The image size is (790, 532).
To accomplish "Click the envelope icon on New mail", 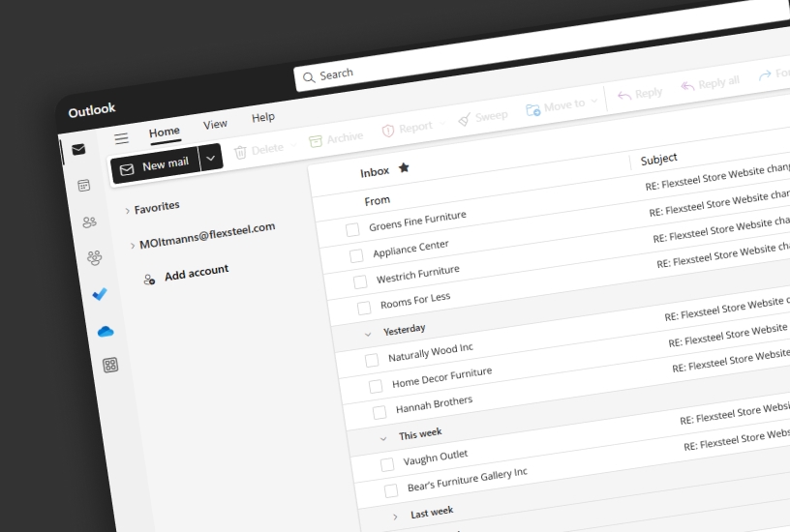I will click(x=127, y=169).
